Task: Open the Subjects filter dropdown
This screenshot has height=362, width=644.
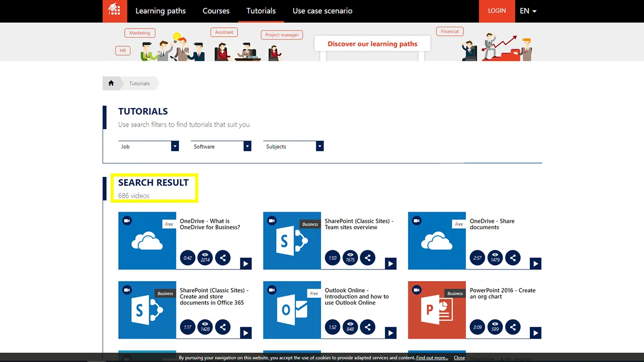Action: point(293,146)
